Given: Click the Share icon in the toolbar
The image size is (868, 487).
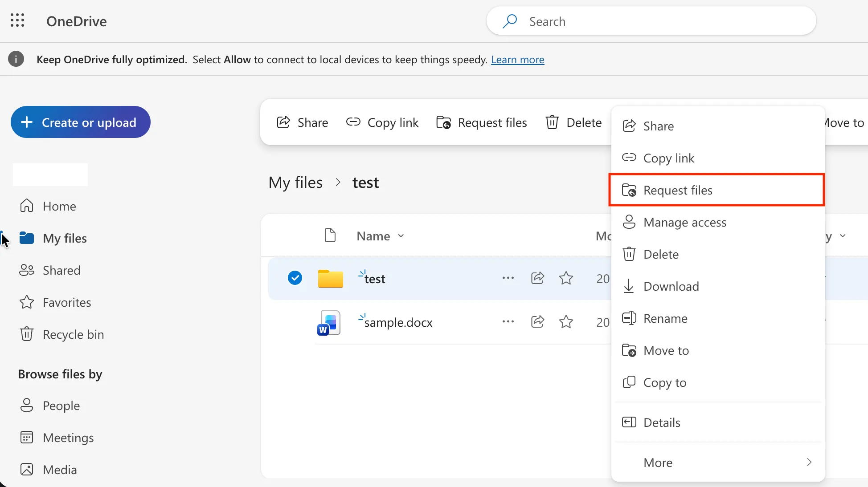Looking at the screenshot, I should (x=283, y=122).
